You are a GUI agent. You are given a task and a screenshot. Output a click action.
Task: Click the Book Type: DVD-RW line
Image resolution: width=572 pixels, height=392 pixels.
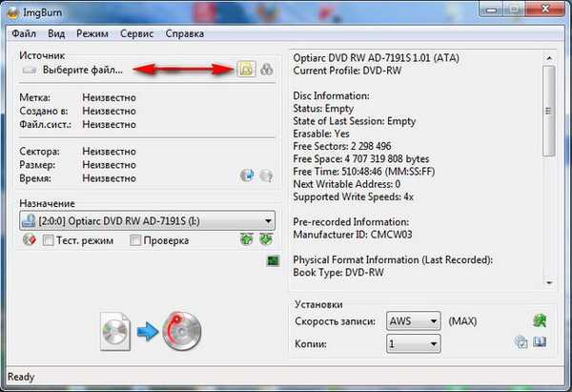click(x=338, y=272)
